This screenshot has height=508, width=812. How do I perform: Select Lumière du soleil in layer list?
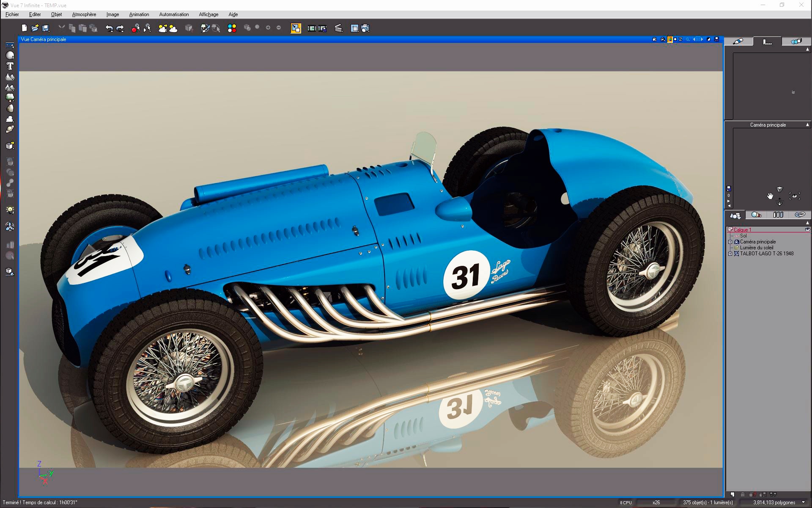[757, 248]
